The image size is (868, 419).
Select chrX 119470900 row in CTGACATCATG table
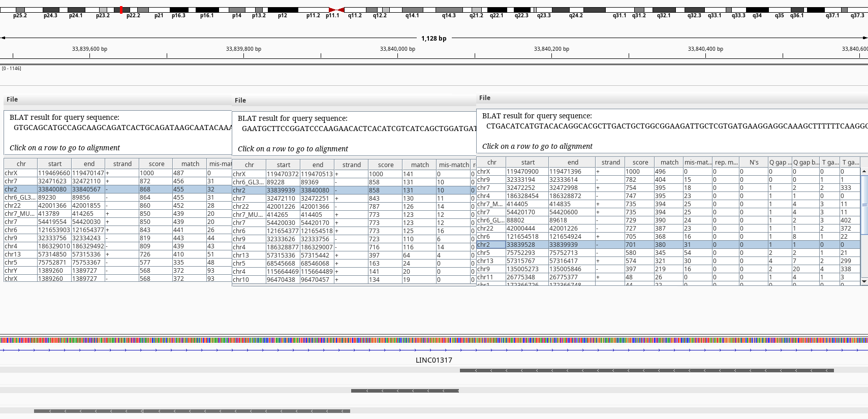[668, 171]
